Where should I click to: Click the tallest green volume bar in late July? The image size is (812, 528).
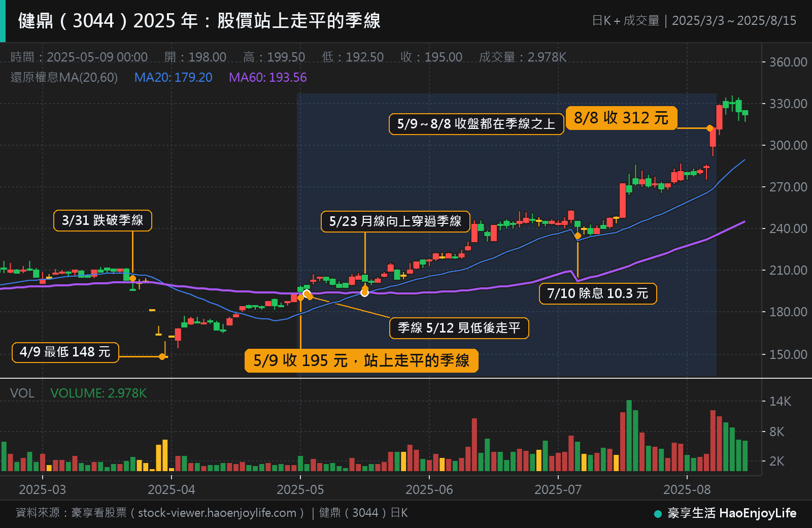pos(629,436)
